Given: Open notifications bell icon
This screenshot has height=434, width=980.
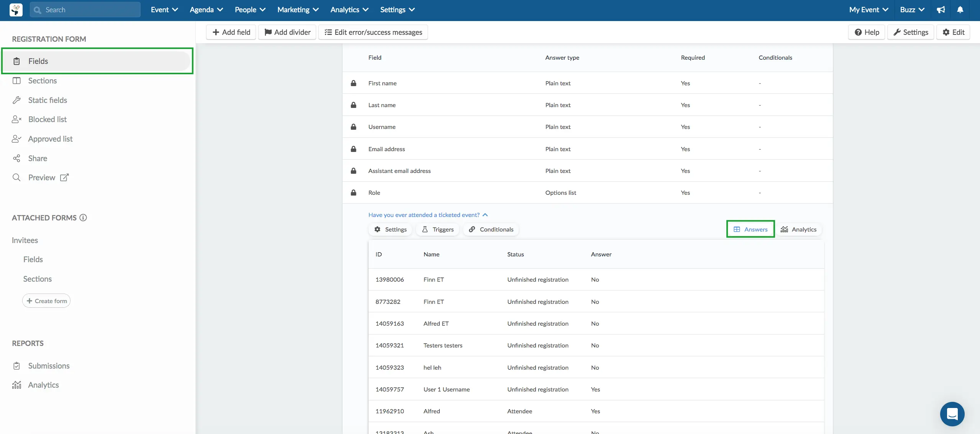Looking at the screenshot, I should coord(960,10).
